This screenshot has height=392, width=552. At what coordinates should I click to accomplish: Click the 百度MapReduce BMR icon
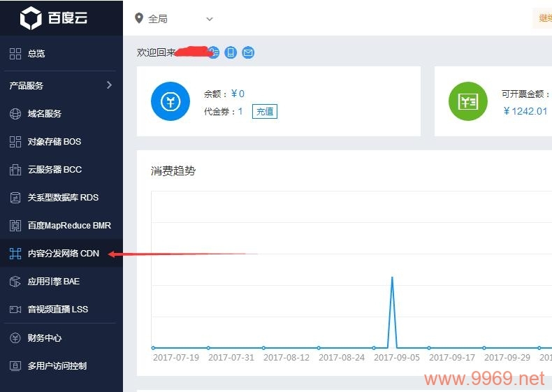coord(15,226)
